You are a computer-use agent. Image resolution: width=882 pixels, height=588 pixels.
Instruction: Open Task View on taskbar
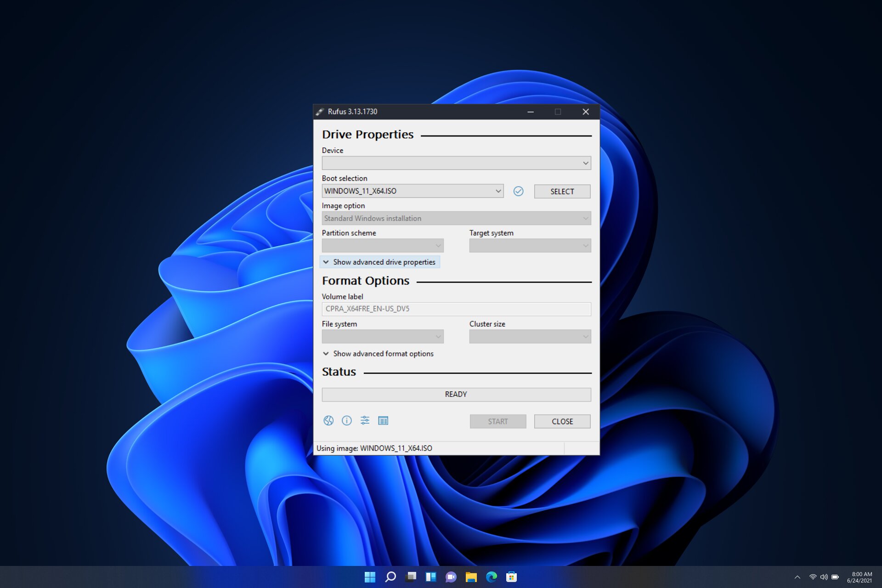click(x=411, y=577)
